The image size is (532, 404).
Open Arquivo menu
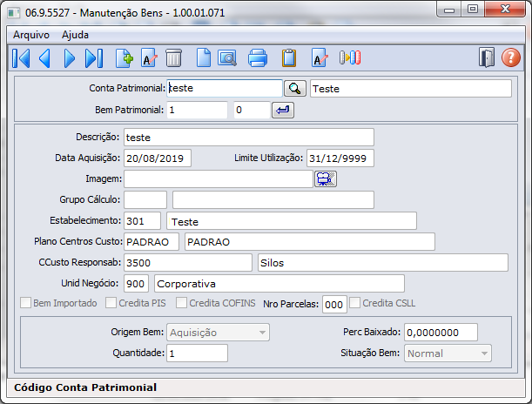pyautogui.click(x=31, y=35)
